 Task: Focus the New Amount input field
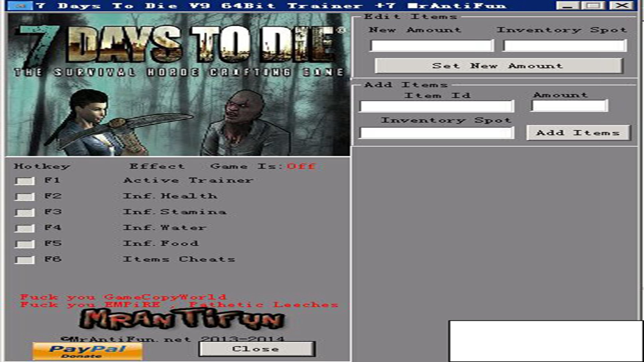[432, 46]
